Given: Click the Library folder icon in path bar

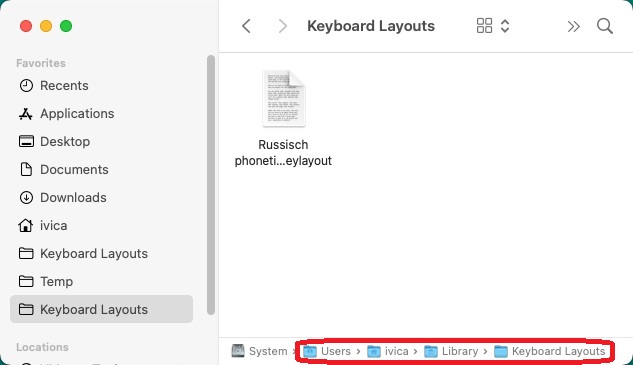Looking at the screenshot, I should (x=431, y=351).
